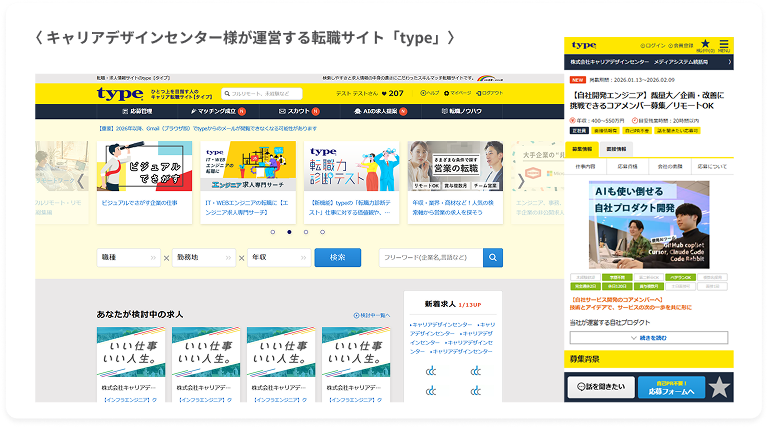
Task: Expand the 株式会社キャリアデザインセンター company bar chevron
Action: tap(729, 62)
